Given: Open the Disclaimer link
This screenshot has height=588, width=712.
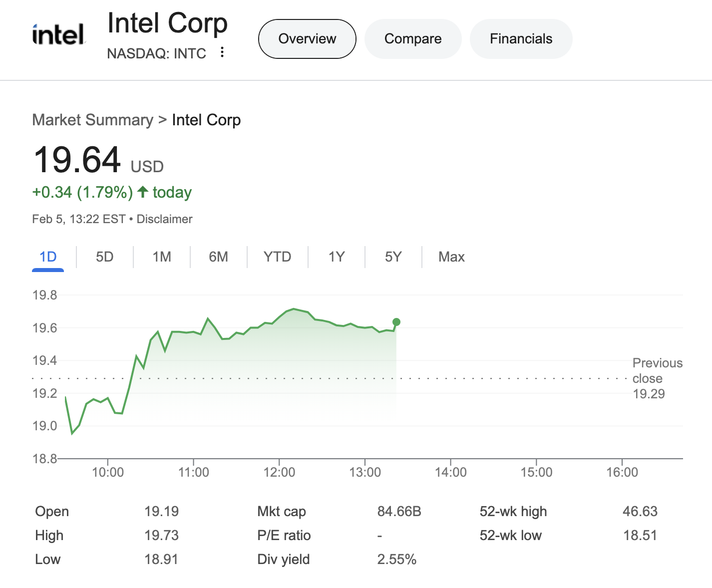Looking at the screenshot, I should pyautogui.click(x=164, y=219).
